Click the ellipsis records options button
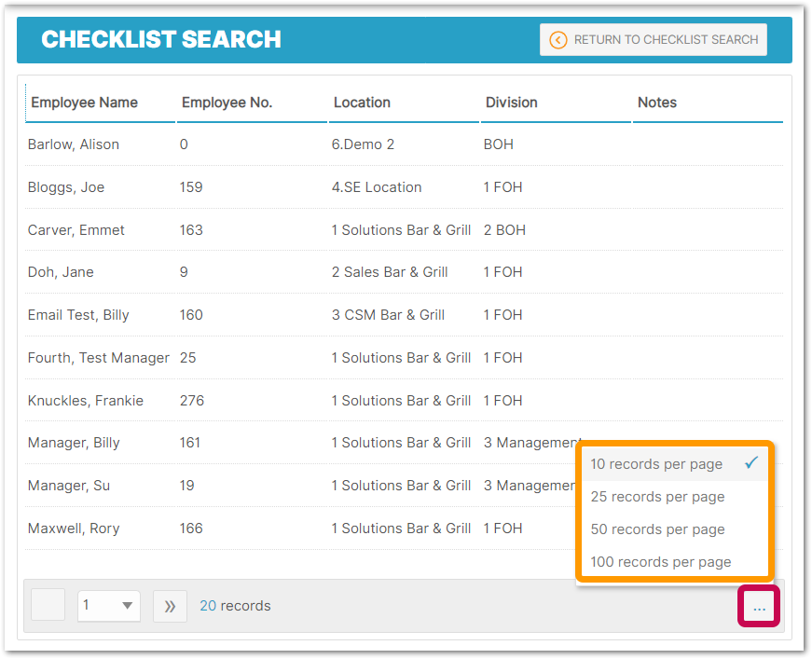Screen dimensions: 812x659 point(759,606)
